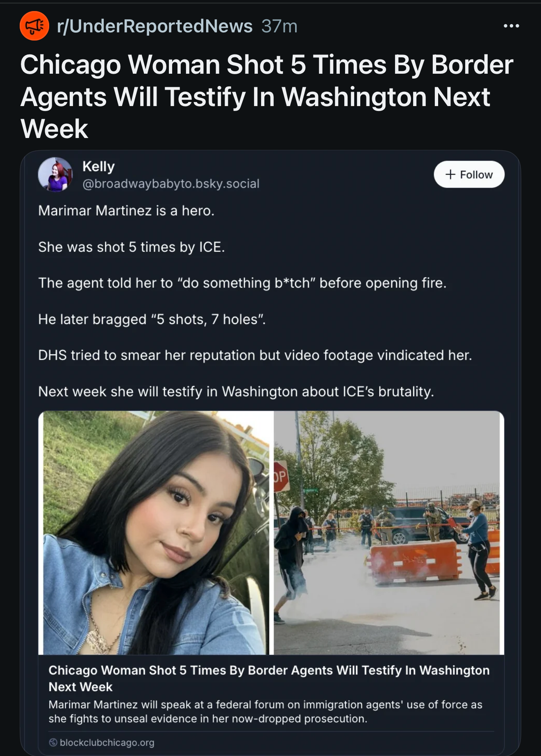Click the globe icon beside blockclubchicago.org
This screenshot has width=541, height=756.
tap(53, 742)
